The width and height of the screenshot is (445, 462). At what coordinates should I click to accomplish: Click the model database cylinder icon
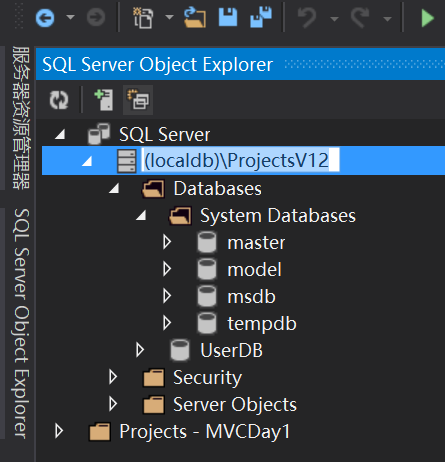[x=207, y=269]
